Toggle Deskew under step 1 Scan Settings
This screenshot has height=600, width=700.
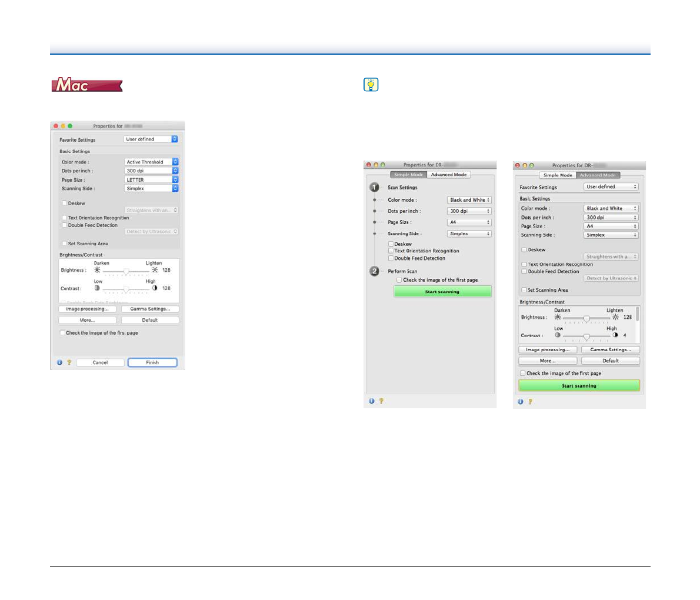tap(391, 244)
